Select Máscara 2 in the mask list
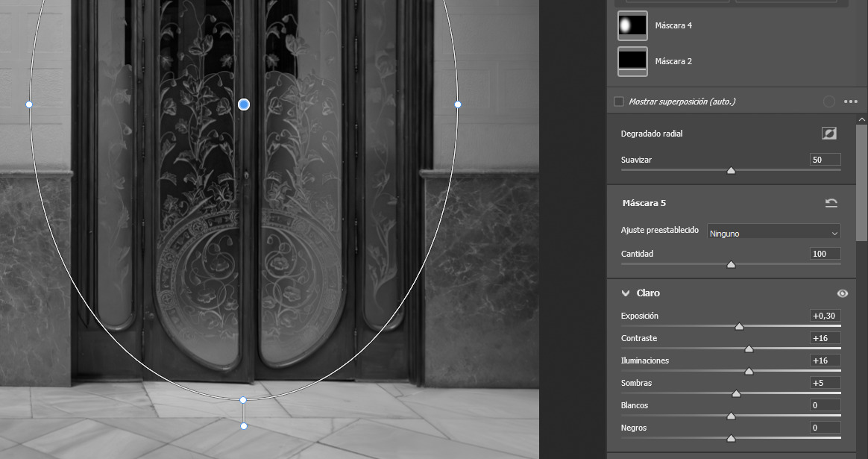The image size is (868, 459). (673, 61)
